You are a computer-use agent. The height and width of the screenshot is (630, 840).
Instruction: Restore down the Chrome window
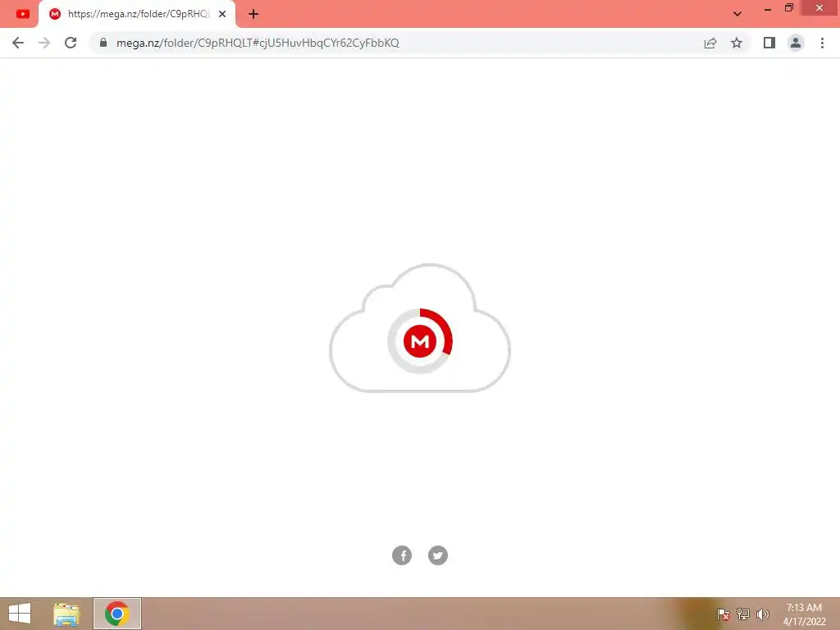[789, 8]
